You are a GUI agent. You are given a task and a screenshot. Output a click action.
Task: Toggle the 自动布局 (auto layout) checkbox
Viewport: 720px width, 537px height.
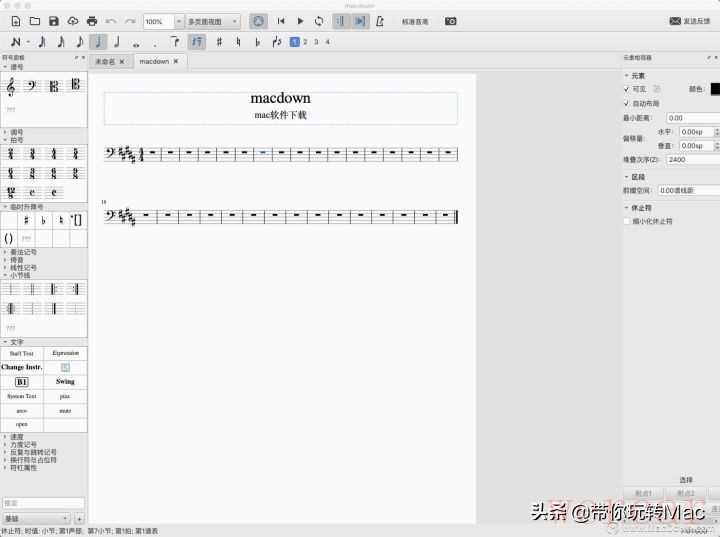tap(627, 103)
